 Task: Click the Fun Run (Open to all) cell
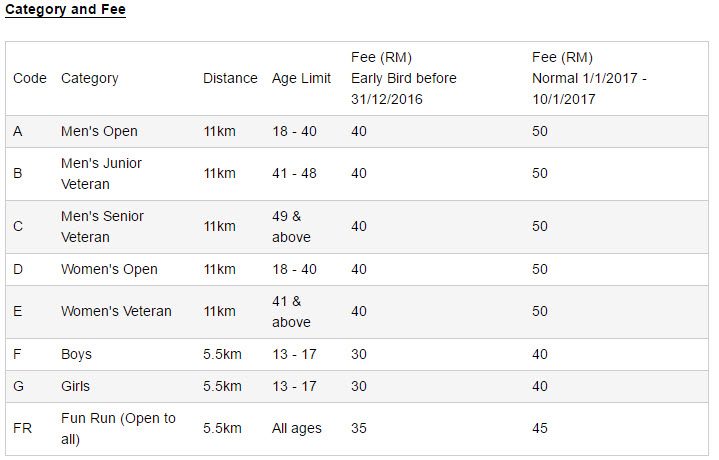click(x=118, y=428)
